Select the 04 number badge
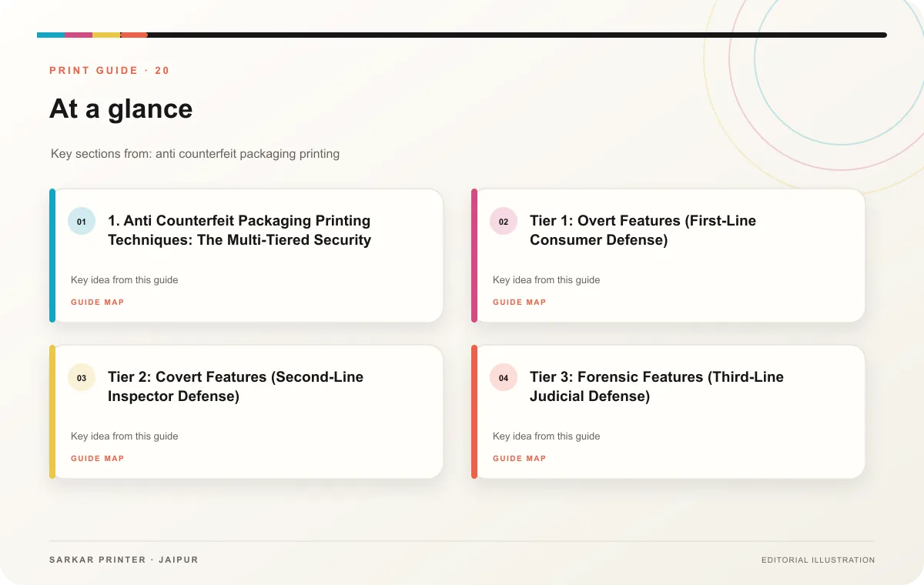 click(504, 378)
